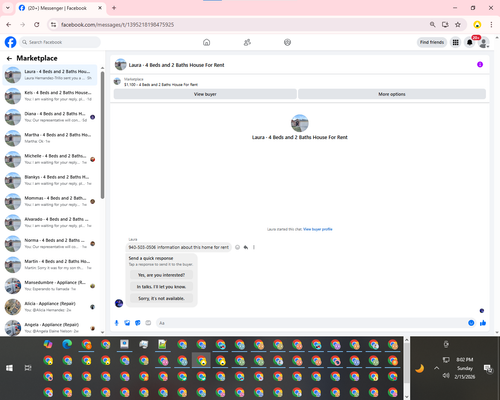
Task: Click the attach photo icon
Action: click(127, 323)
